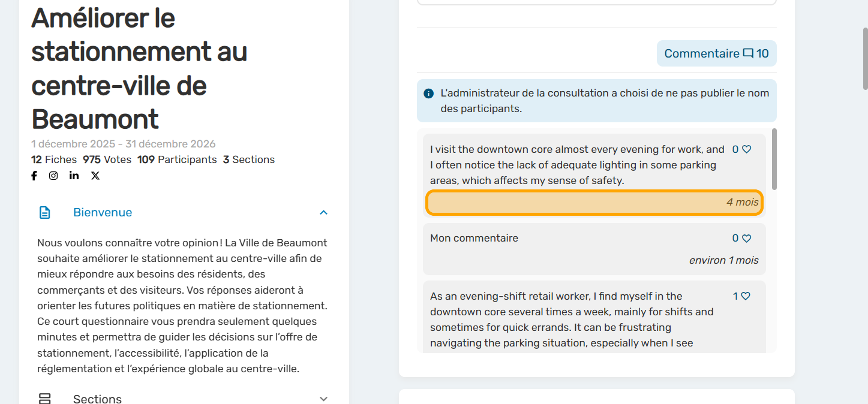Viewport: 868px width, 404px height.
Task: Open the LinkedIn share icon
Action: [x=74, y=176]
